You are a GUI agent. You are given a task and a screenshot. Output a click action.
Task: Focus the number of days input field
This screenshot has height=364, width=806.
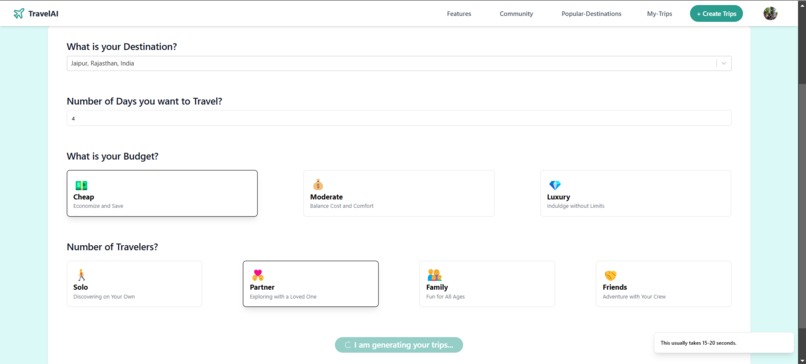click(x=399, y=118)
